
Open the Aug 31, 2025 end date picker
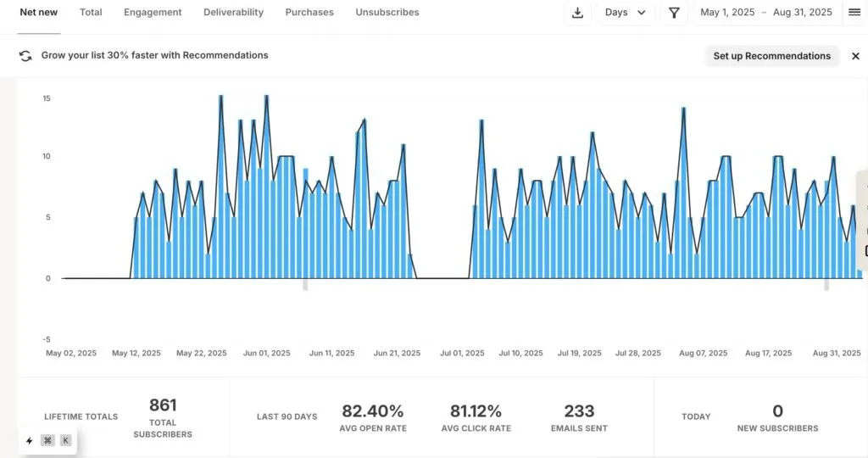point(802,13)
